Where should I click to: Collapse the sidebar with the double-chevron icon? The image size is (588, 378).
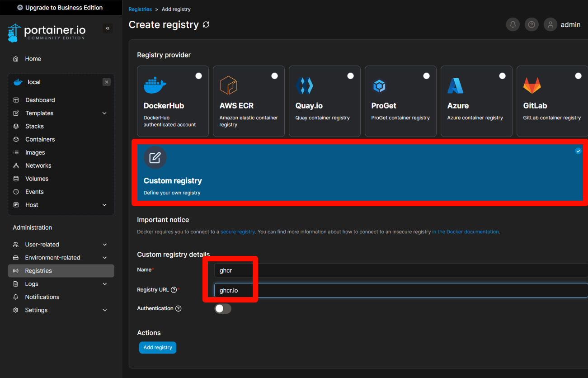pos(108,28)
